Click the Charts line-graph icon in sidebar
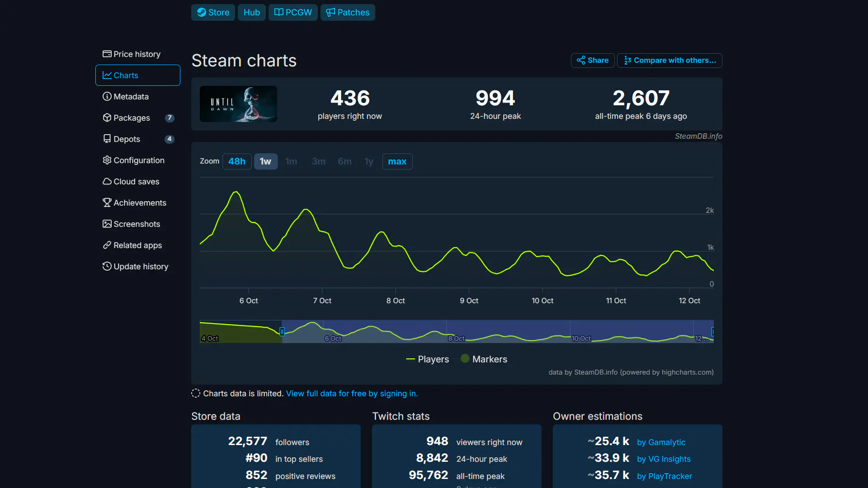Screen dimensions: 868x488 (x=107, y=75)
